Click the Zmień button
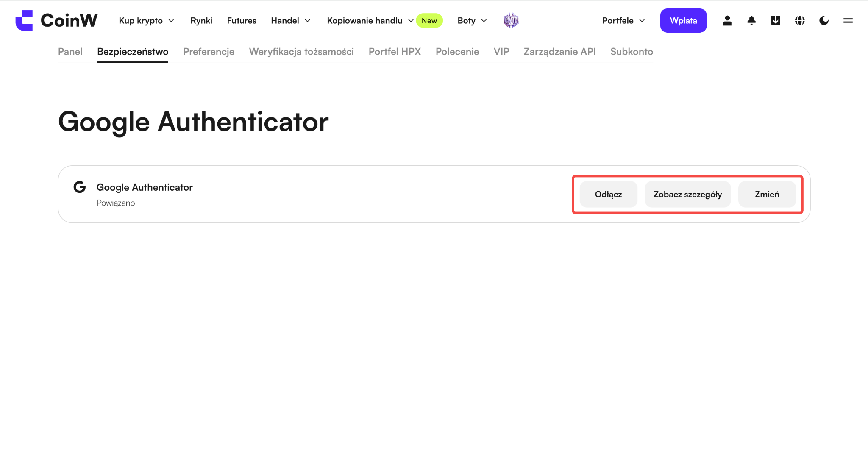The height and width of the screenshot is (470, 868). (767, 194)
